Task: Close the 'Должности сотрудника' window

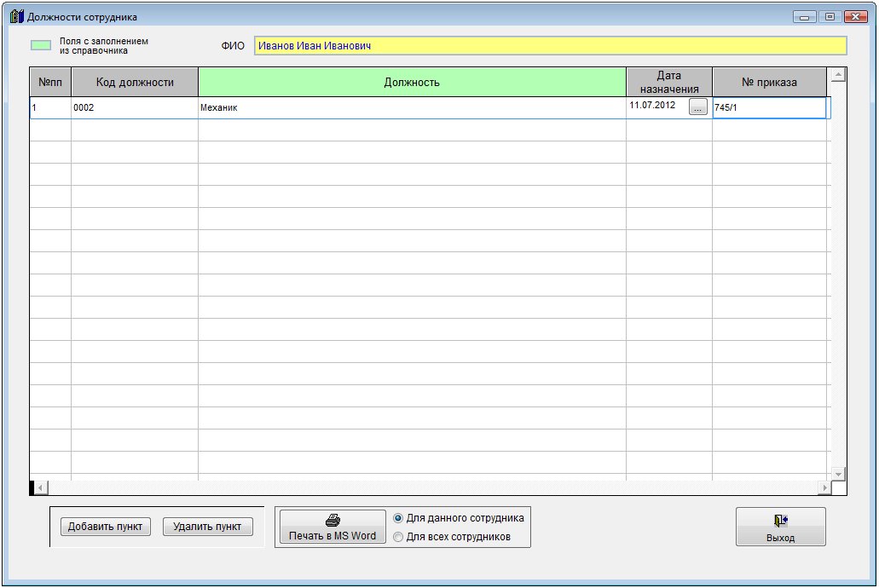Action: (855, 17)
